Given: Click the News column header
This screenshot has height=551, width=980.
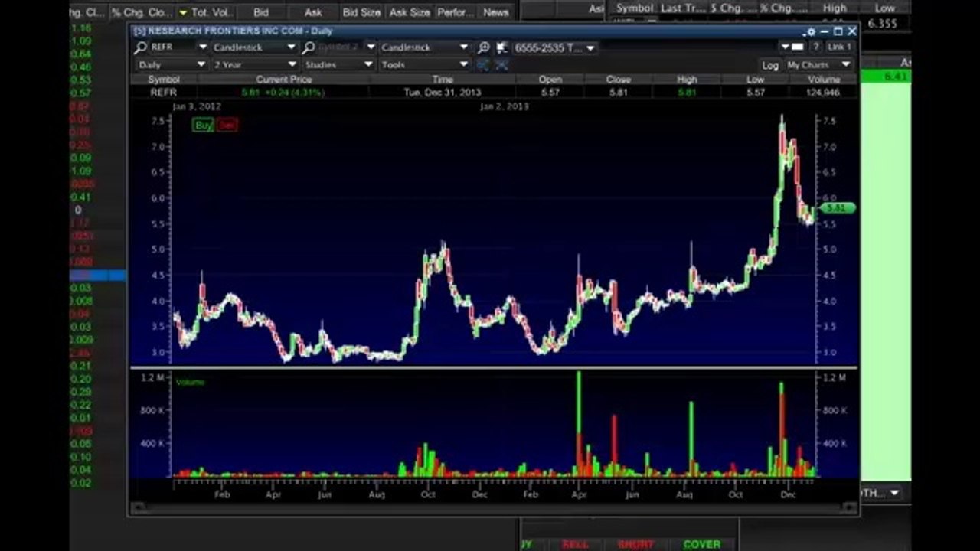Looking at the screenshot, I should (495, 12).
